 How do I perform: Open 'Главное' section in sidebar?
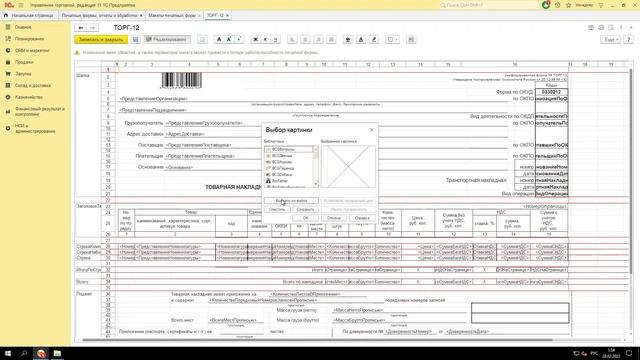(x=23, y=27)
